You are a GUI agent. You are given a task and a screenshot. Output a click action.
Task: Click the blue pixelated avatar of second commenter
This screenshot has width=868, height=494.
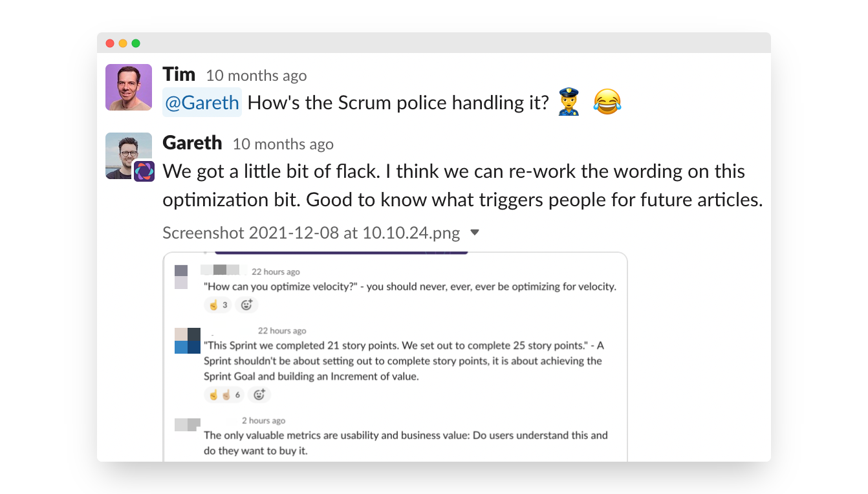pos(188,341)
